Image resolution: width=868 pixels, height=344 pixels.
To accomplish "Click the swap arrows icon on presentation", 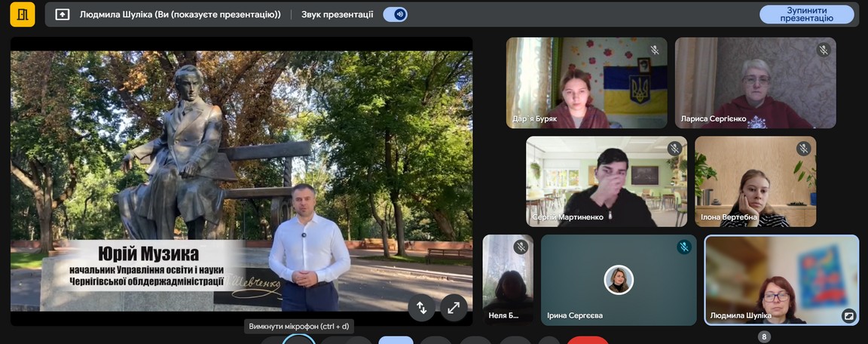I will [421, 307].
